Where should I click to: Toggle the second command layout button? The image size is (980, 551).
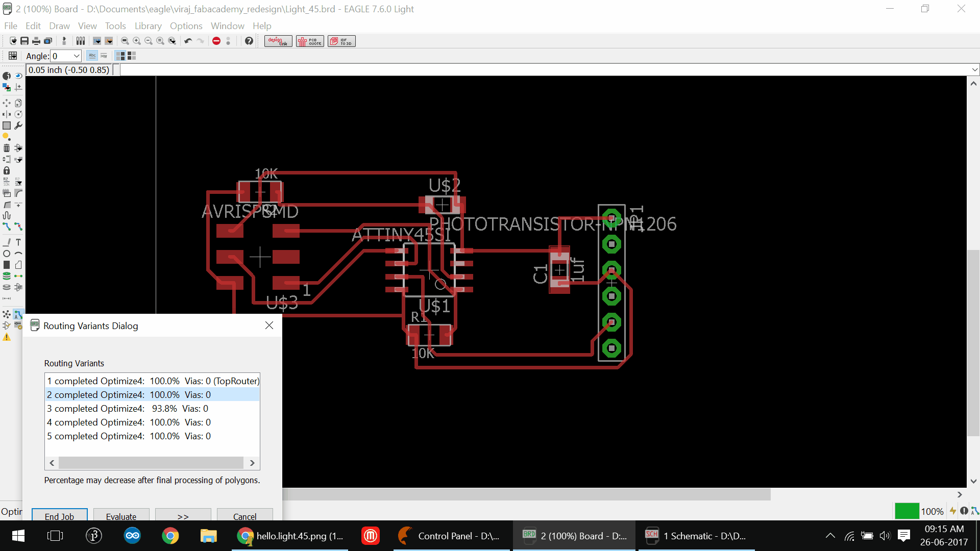132,56
